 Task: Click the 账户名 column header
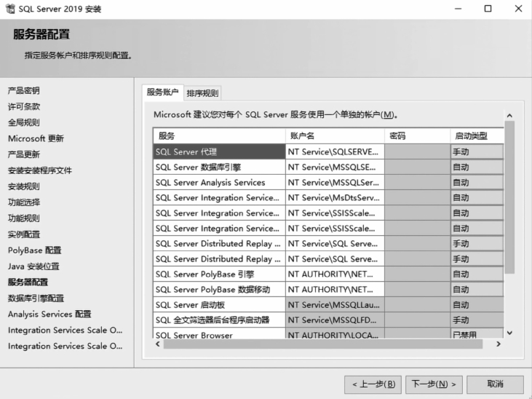click(335, 136)
